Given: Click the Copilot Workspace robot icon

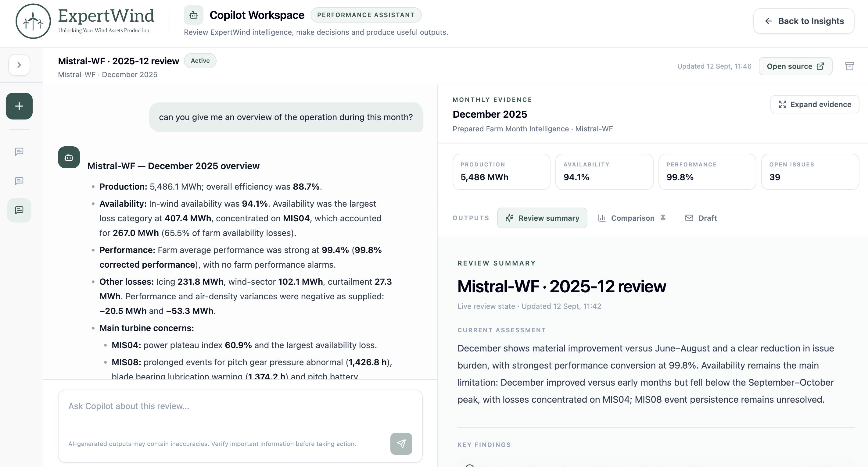Looking at the screenshot, I should point(193,15).
